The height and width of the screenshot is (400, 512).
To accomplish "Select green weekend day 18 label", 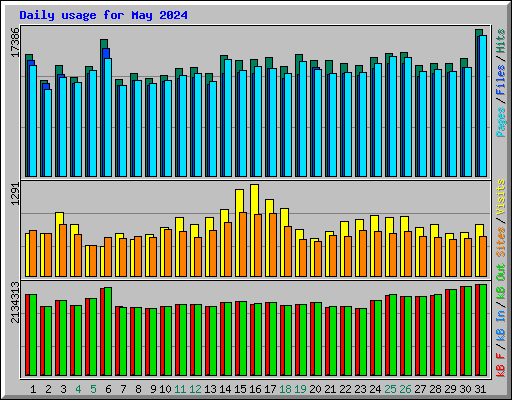I will (x=285, y=389).
